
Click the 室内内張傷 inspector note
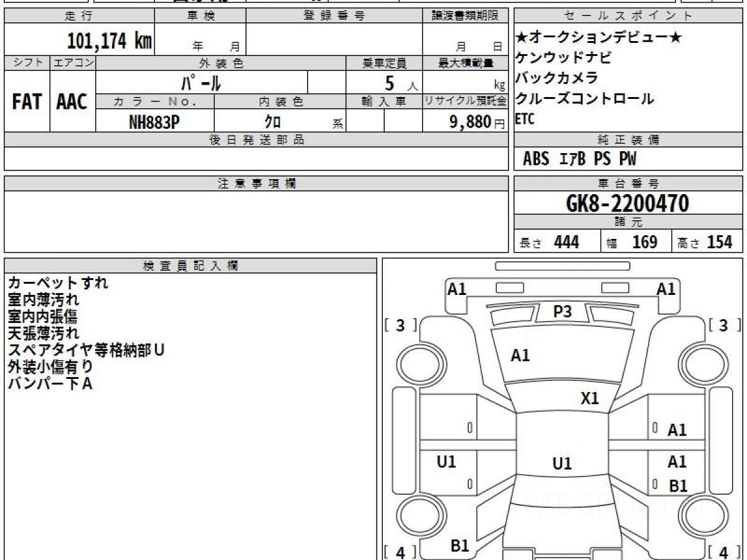point(43,316)
